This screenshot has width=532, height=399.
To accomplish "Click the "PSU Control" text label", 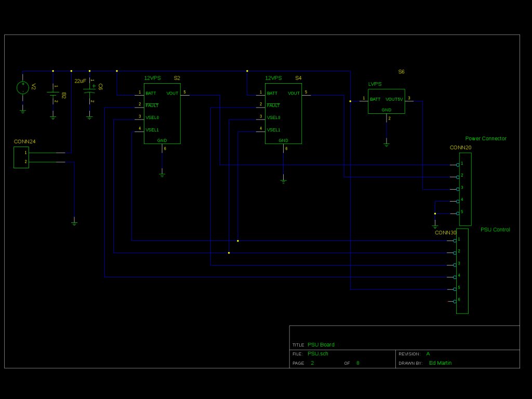I will tap(495, 230).
